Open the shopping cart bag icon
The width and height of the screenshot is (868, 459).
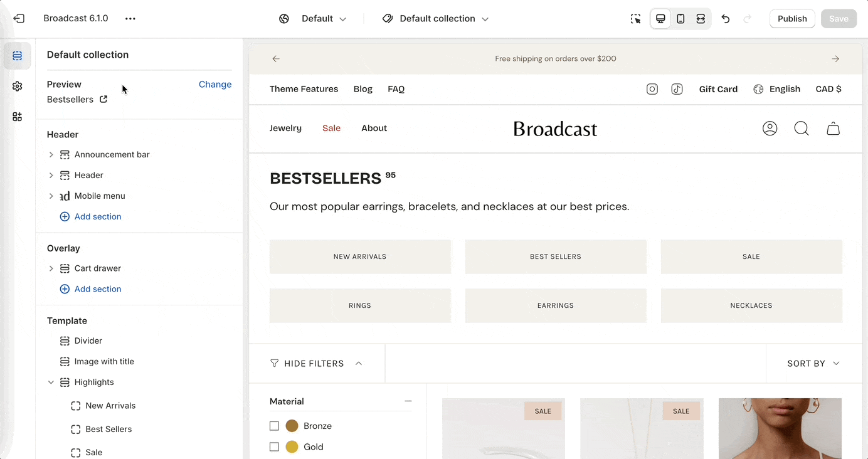coord(833,129)
